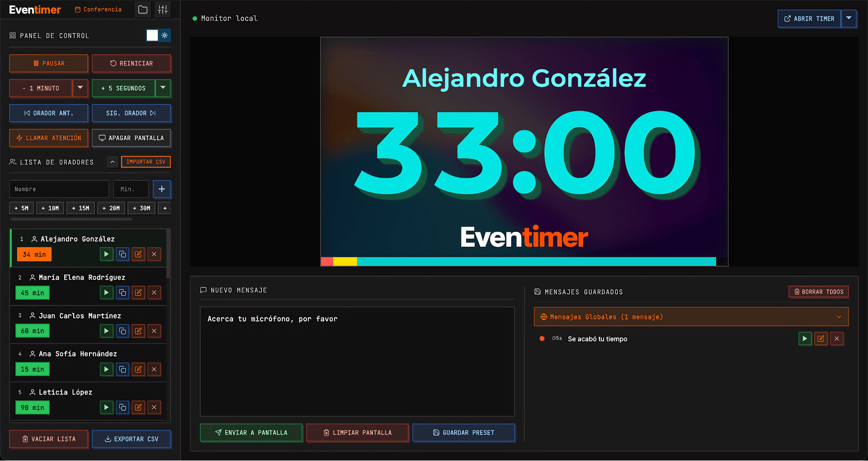
Task: Click the timer progress bar
Action: click(524, 262)
